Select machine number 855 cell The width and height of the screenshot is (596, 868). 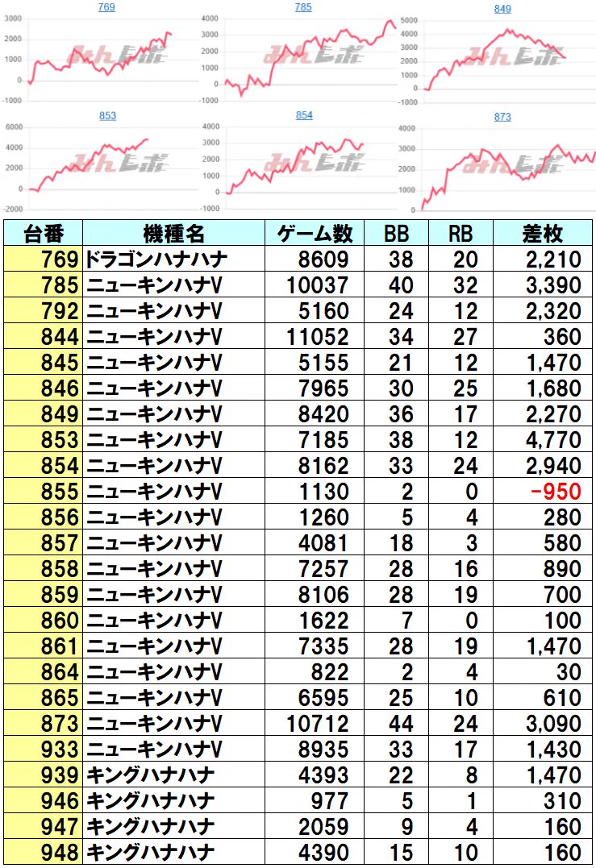click(44, 491)
